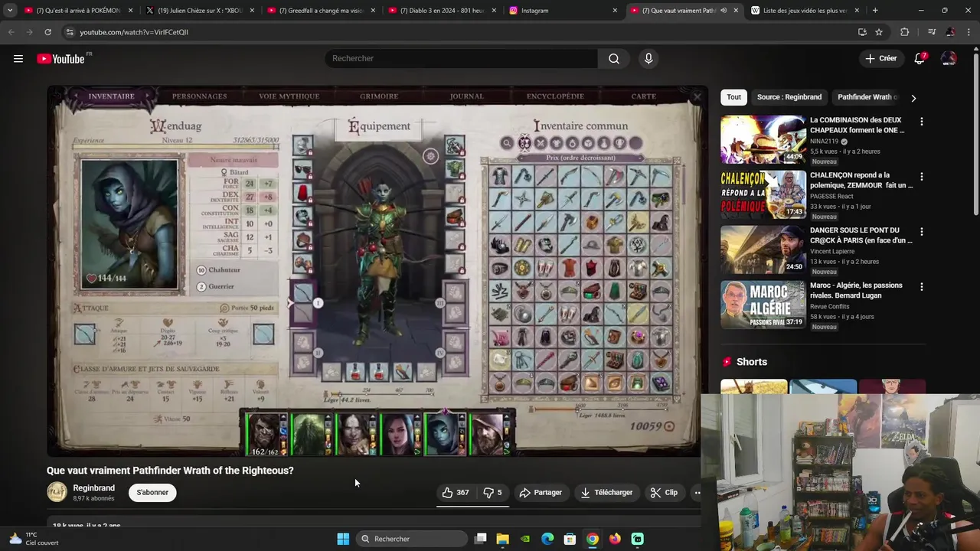Open the Chrome three-dot menu

coord(969,32)
